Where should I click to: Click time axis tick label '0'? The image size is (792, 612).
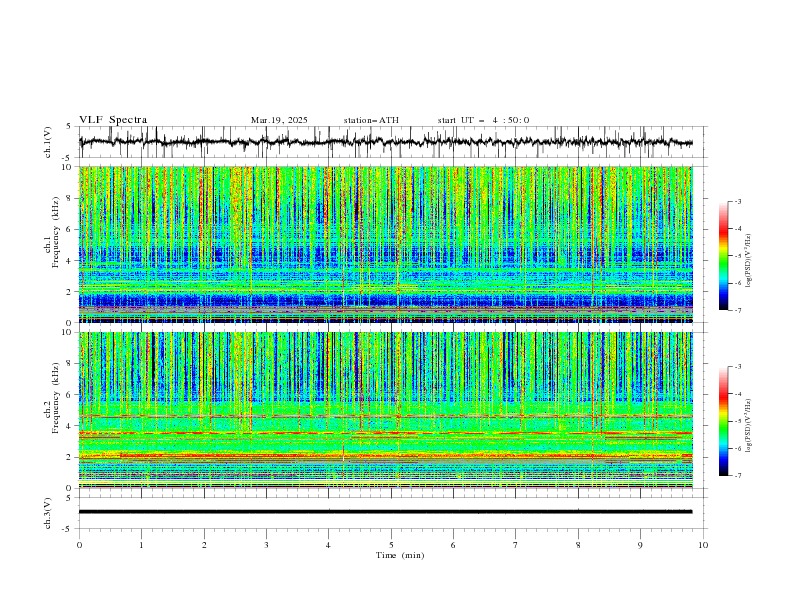pyautogui.click(x=79, y=545)
